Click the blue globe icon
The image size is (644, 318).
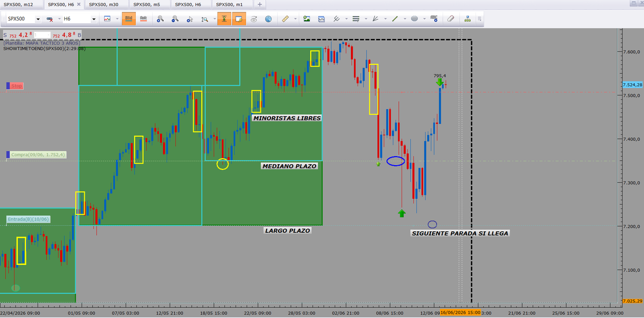click(x=268, y=19)
